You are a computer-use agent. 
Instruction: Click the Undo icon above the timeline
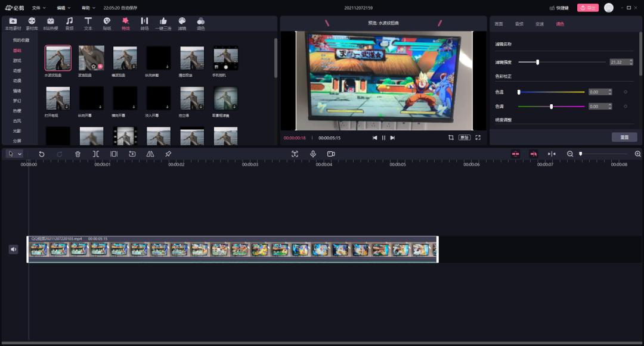[x=41, y=154]
